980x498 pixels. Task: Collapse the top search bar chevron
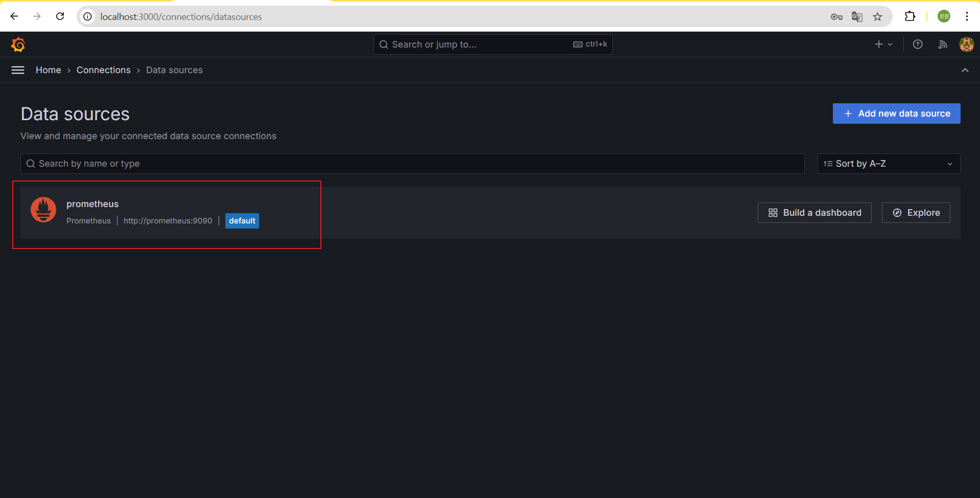click(x=965, y=70)
